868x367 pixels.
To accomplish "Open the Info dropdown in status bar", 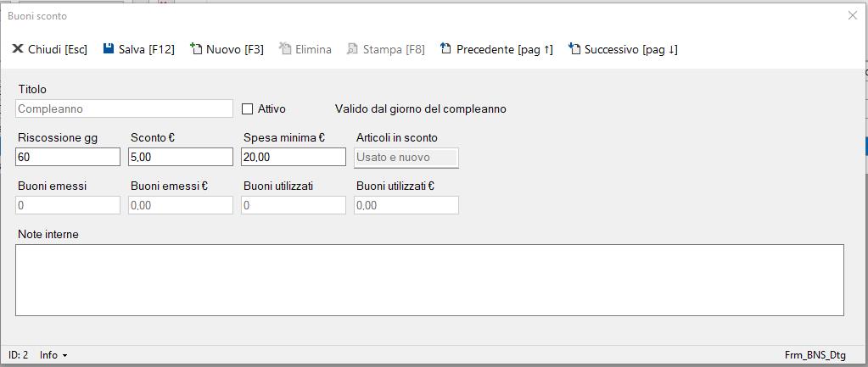I will pyautogui.click(x=53, y=355).
